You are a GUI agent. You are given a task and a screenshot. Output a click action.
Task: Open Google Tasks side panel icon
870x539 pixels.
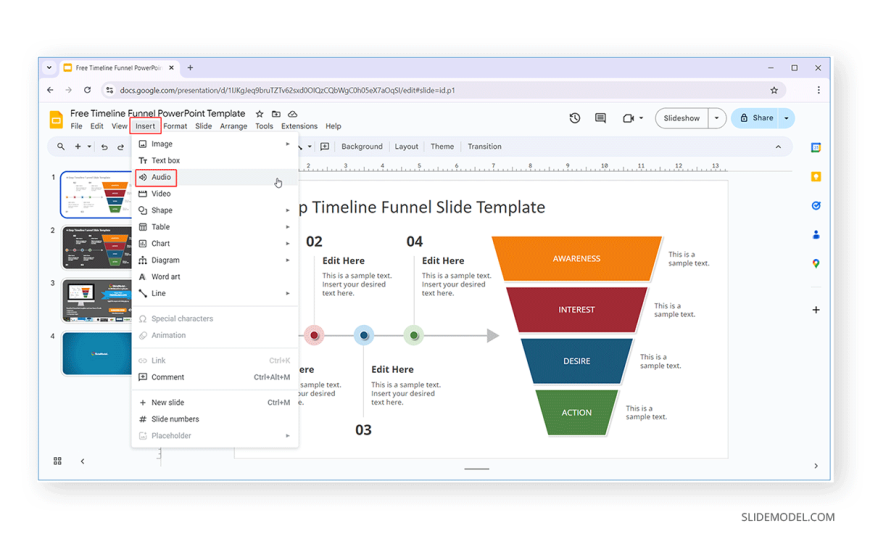816,206
